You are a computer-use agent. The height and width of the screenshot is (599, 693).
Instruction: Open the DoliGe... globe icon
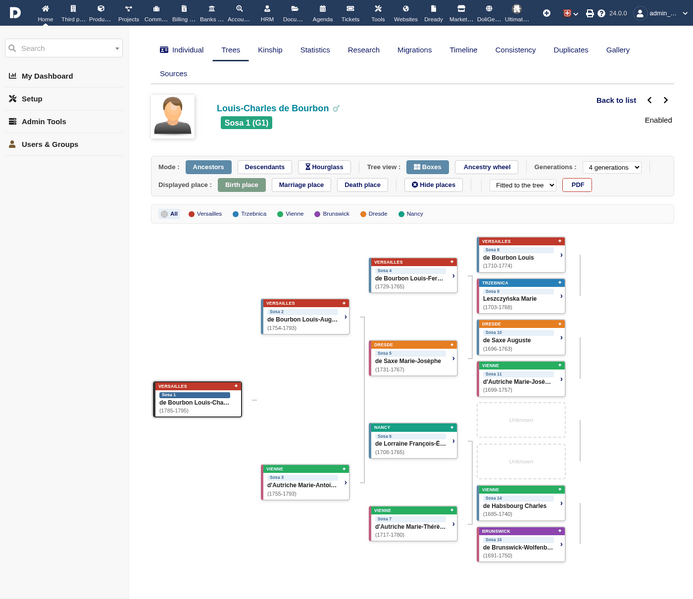[489, 8]
